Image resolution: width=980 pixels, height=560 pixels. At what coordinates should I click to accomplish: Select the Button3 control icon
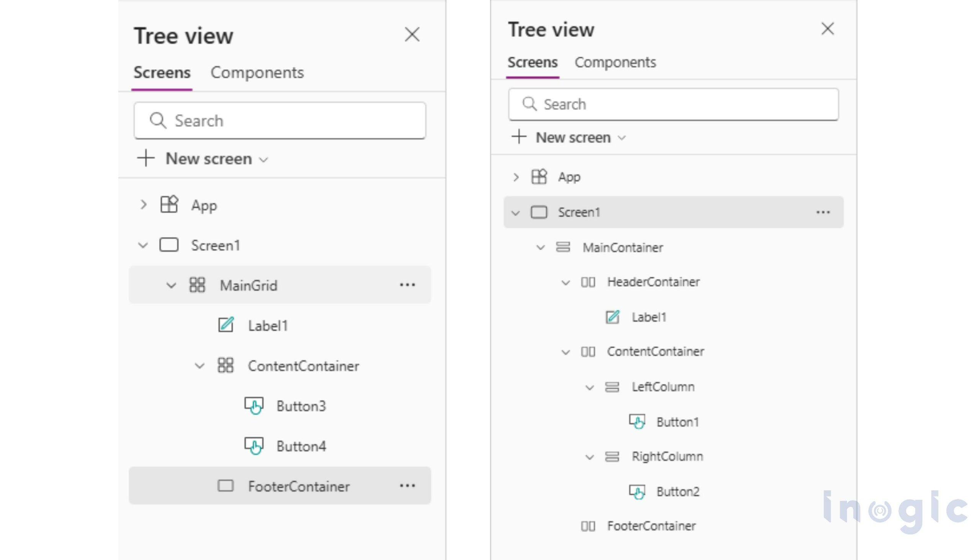[x=254, y=405]
